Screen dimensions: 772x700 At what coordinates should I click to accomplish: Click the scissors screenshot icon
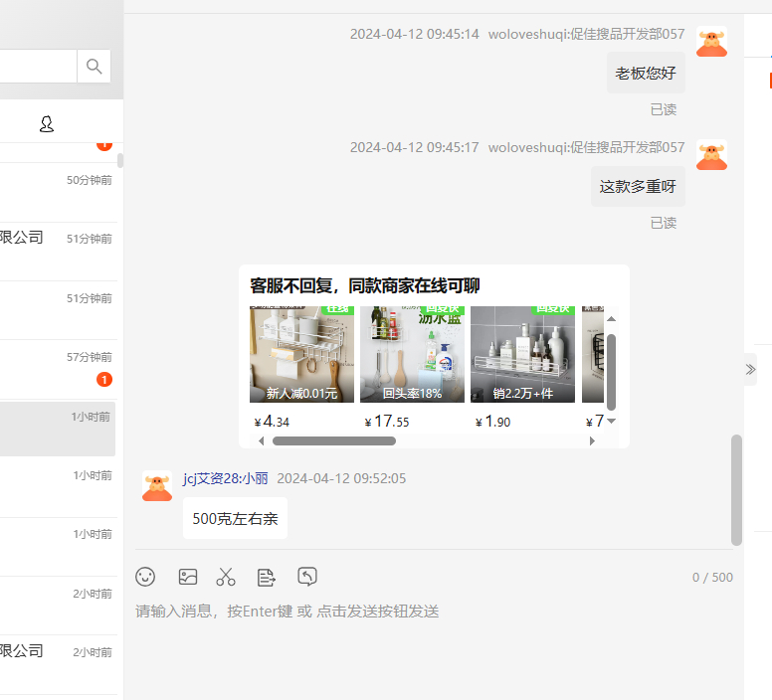coord(227,577)
